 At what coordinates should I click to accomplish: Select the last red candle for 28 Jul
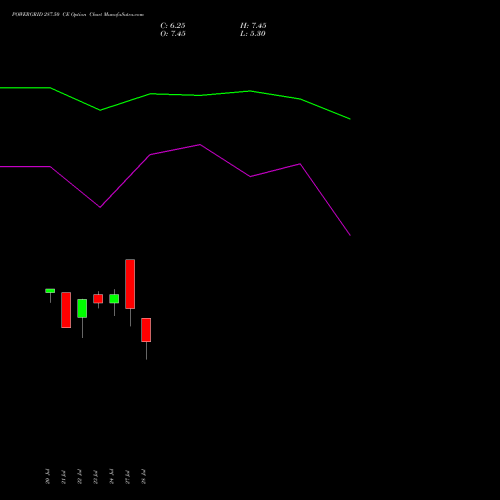pyautogui.click(x=146, y=330)
